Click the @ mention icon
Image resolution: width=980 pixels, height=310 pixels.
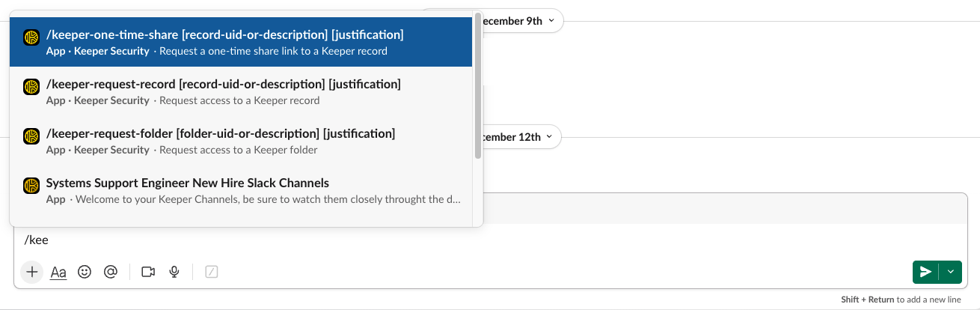pos(111,272)
